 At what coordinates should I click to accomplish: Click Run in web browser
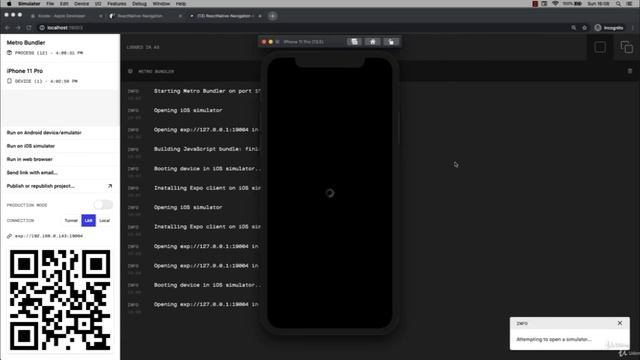[x=29, y=159]
